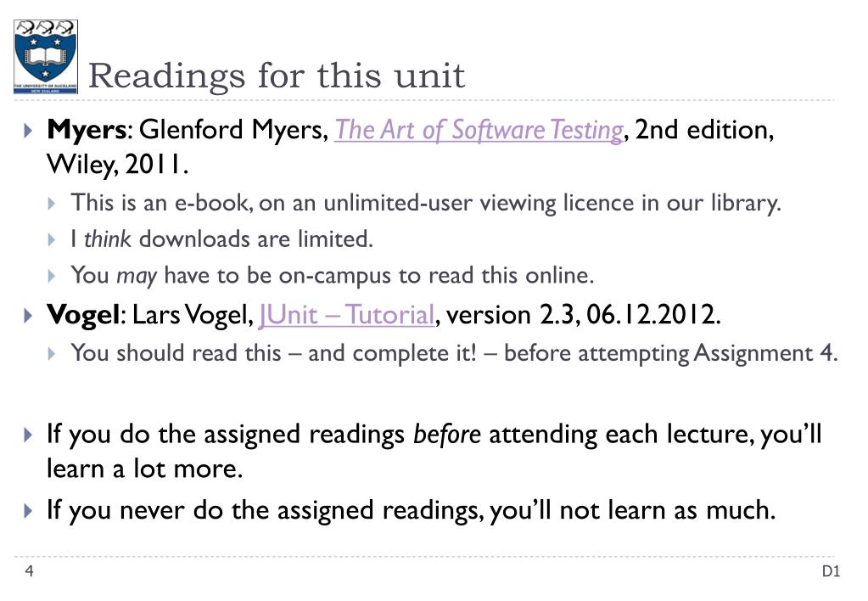Click the bold word 'Vogel'
The height and width of the screenshot is (601, 868).
(83, 315)
